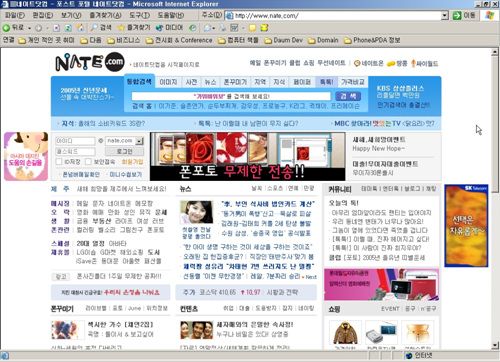Click the SK Telecom orange side banner
The height and width of the screenshot is (362, 500).
tap(466, 226)
